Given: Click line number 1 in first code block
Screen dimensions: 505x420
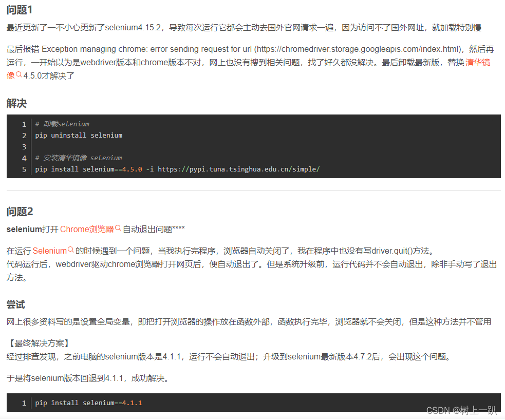Looking at the screenshot, I should coord(24,124).
